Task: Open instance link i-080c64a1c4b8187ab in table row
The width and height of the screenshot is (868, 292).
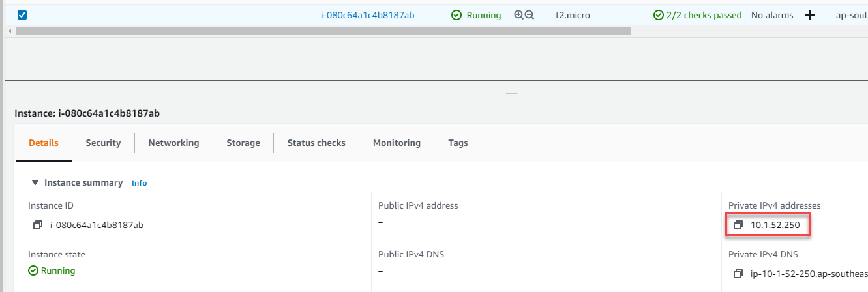Action: 367,15
